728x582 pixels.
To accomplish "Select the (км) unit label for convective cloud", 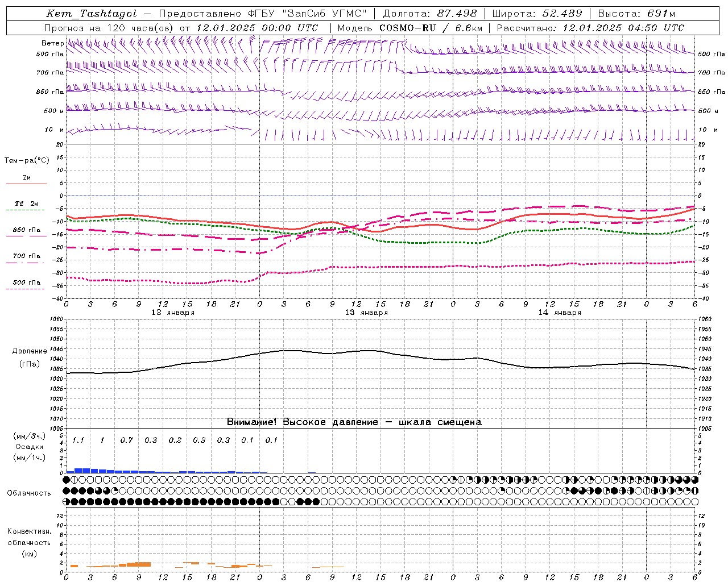I will 29,554.
